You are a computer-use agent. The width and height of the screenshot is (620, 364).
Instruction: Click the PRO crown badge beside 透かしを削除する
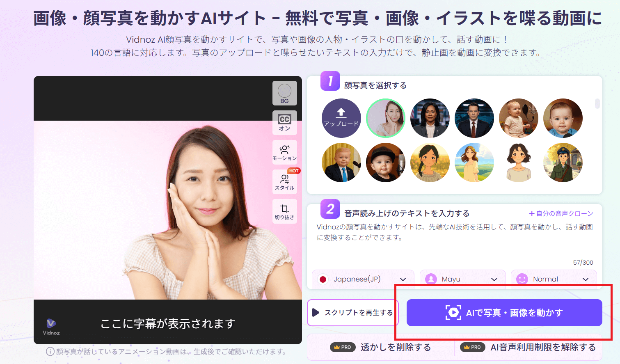click(343, 347)
